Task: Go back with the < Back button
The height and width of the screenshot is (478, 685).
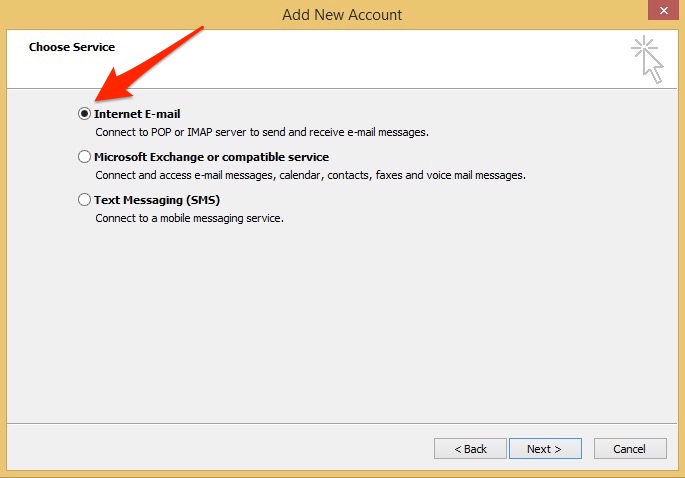Action: [470, 449]
